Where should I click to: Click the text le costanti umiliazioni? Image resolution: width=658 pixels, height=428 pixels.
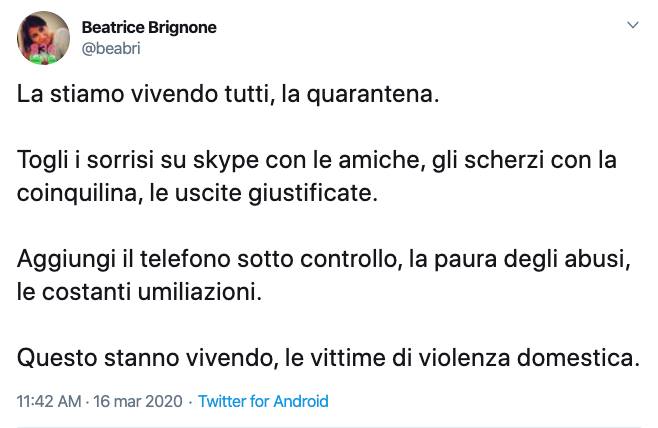click(139, 292)
